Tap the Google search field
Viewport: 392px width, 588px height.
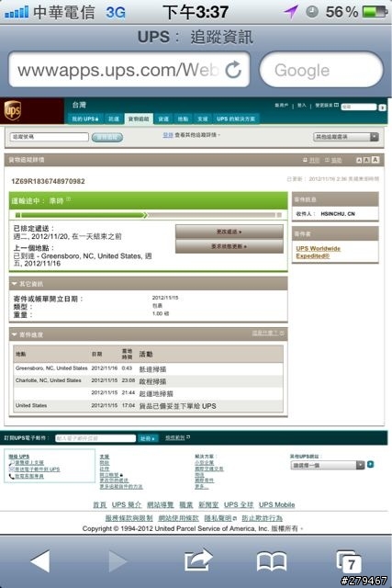click(321, 70)
